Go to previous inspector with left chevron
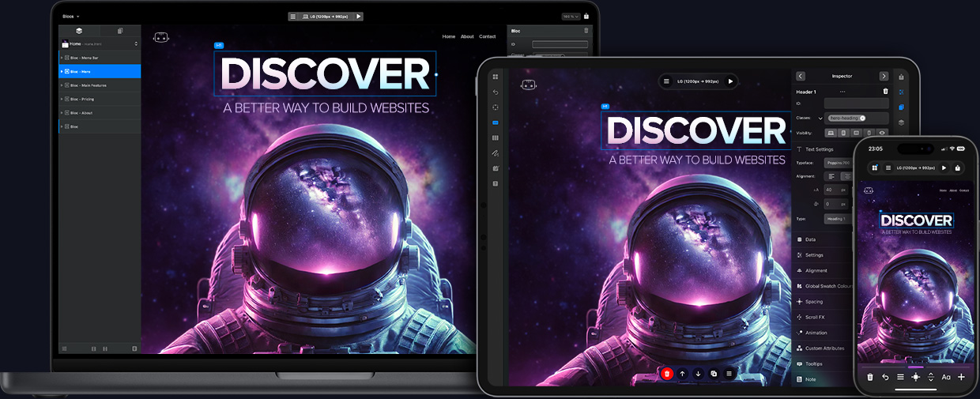 (x=801, y=76)
